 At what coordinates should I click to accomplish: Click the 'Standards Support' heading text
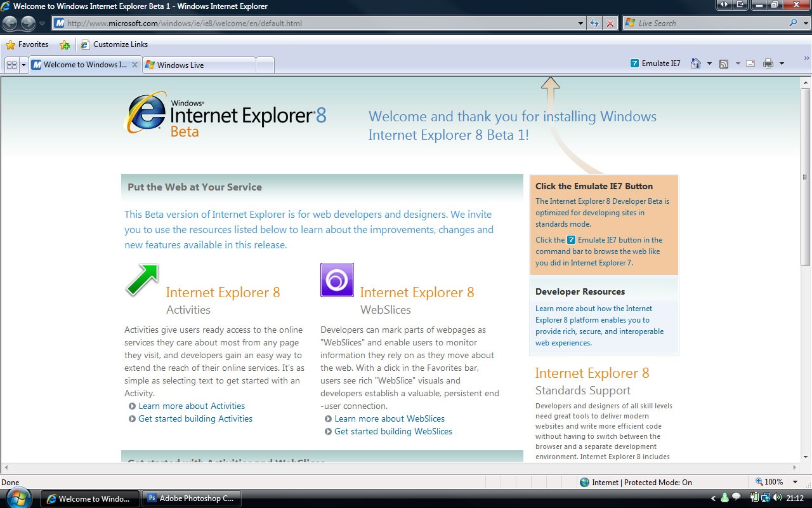point(583,391)
